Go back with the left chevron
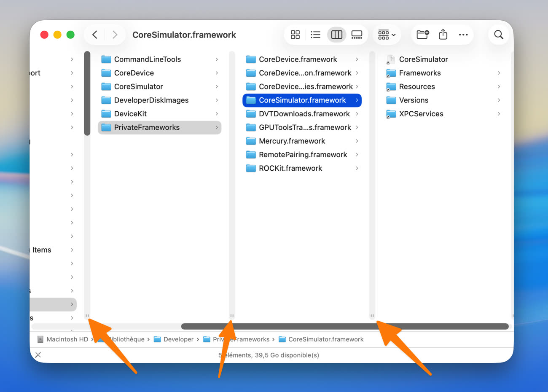 pyautogui.click(x=95, y=35)
